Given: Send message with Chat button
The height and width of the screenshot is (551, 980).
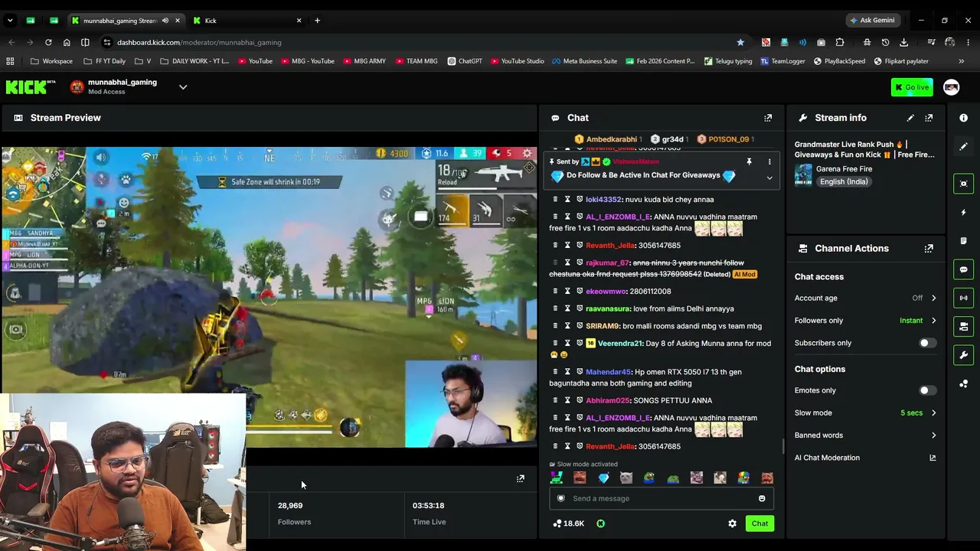Looking at the screenshot, I should (x=759, y=523).
